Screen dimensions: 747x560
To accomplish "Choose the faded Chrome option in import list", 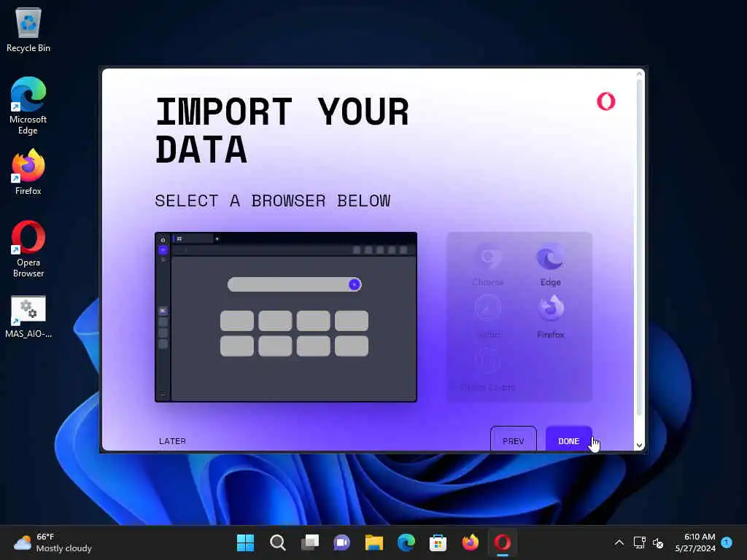I will coord(488,265).
